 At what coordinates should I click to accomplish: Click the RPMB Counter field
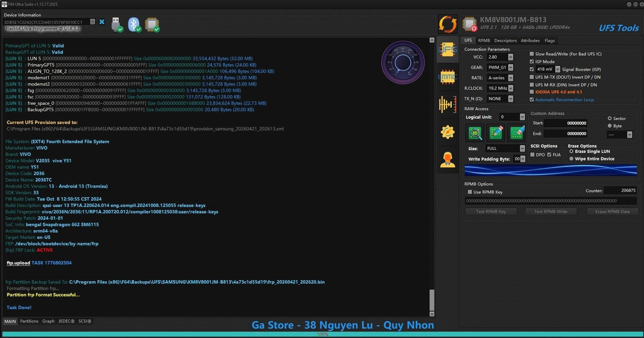click(x=620, y=191)
